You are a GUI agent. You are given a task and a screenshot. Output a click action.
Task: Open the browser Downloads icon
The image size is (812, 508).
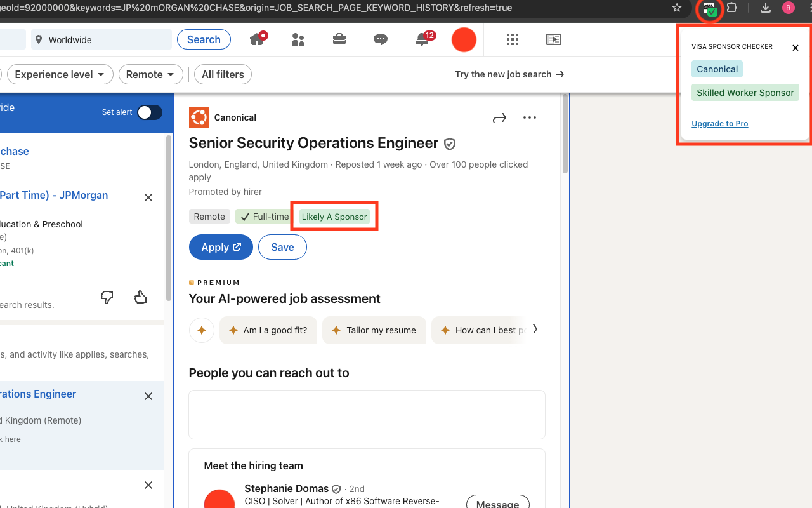766,8
